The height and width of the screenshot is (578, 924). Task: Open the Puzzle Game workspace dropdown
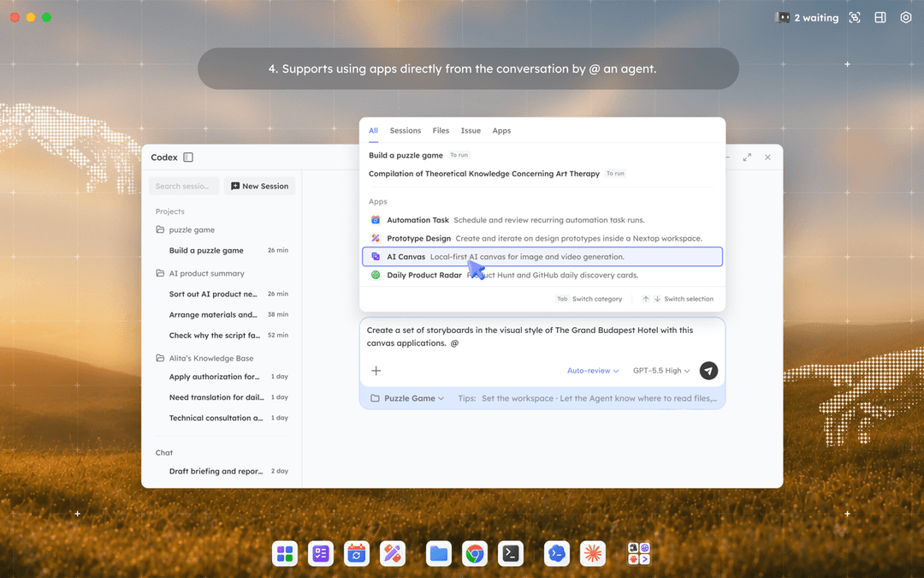click(x=407, y=398)
